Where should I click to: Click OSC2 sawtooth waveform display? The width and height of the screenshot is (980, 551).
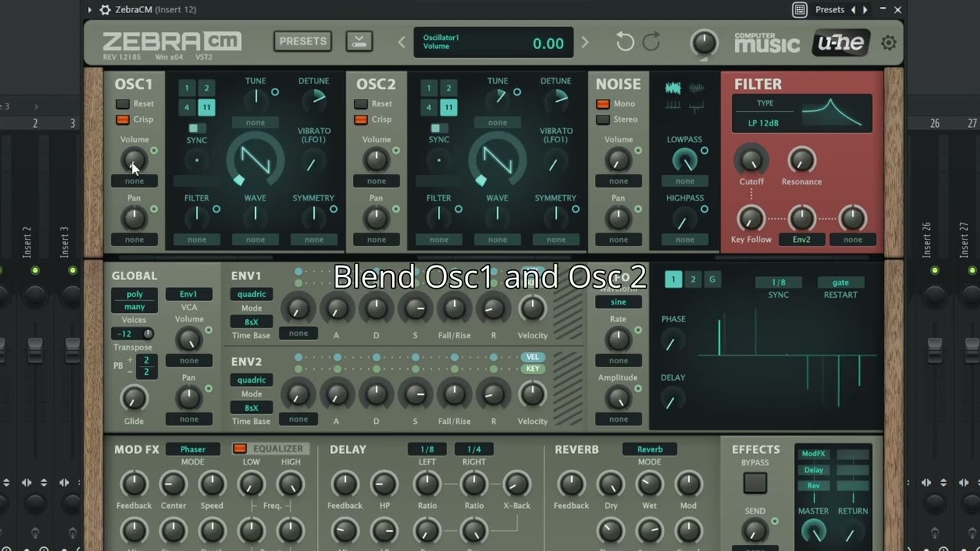(x=497, y=159)
